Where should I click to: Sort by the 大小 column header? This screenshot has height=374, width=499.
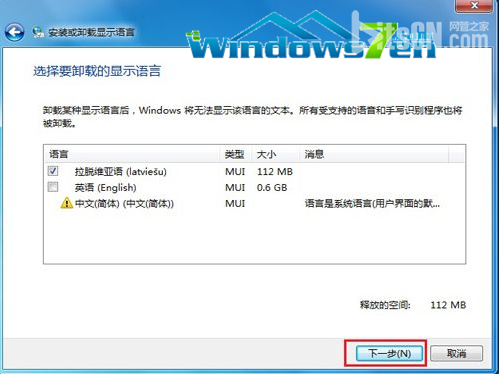[x=275, y=154]
